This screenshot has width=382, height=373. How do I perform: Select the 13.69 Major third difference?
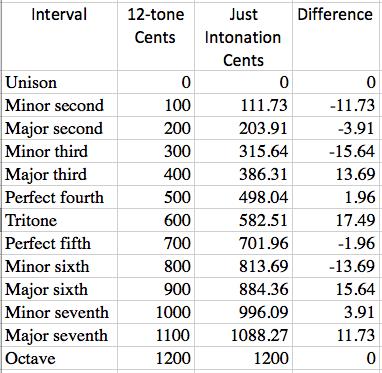point(337,174)
